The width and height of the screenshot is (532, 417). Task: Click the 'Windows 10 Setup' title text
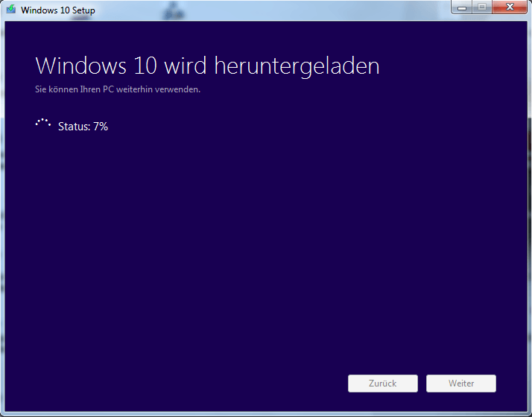[x=58, y=10]
